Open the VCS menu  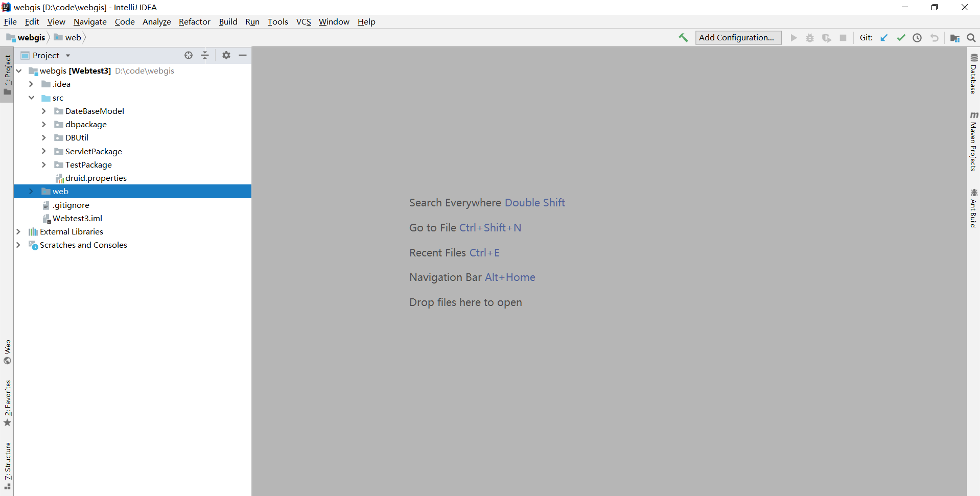pos(304,22)
